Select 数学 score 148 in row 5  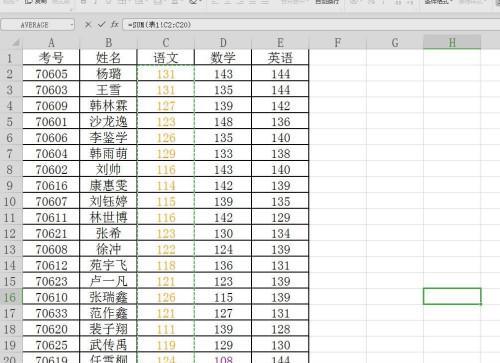pos(223,122)
